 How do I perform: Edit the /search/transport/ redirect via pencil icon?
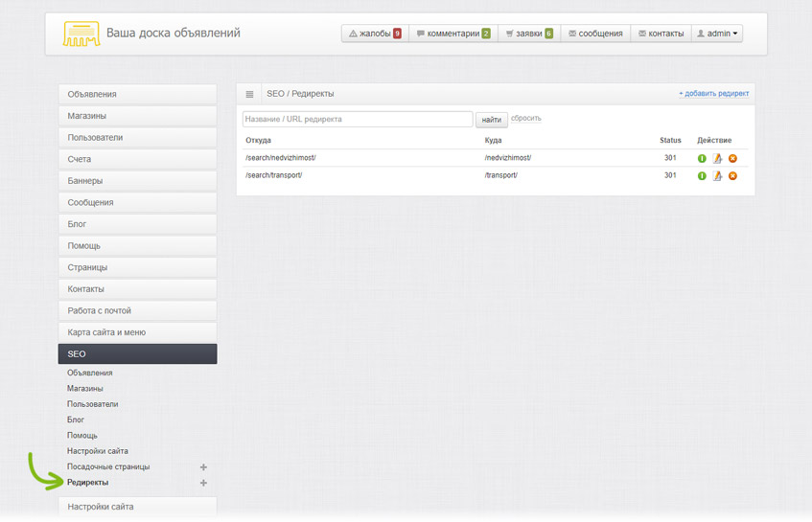[x=717, y=176]
